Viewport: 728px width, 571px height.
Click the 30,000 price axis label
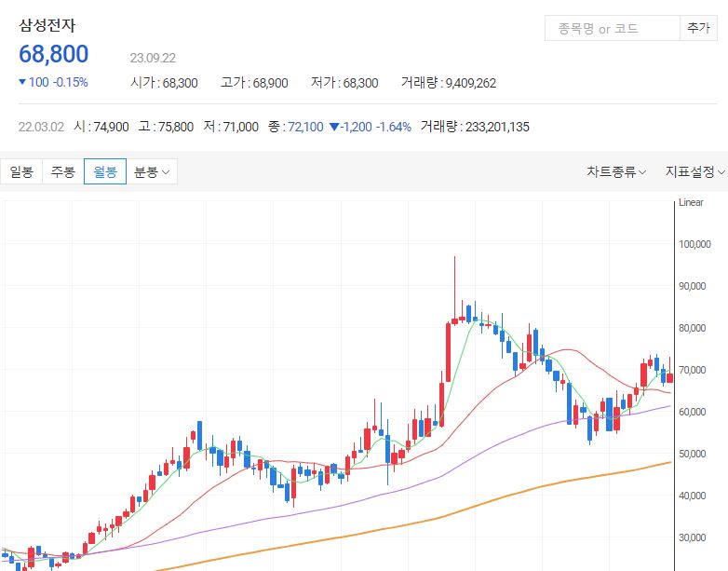(x=693, y=537)
